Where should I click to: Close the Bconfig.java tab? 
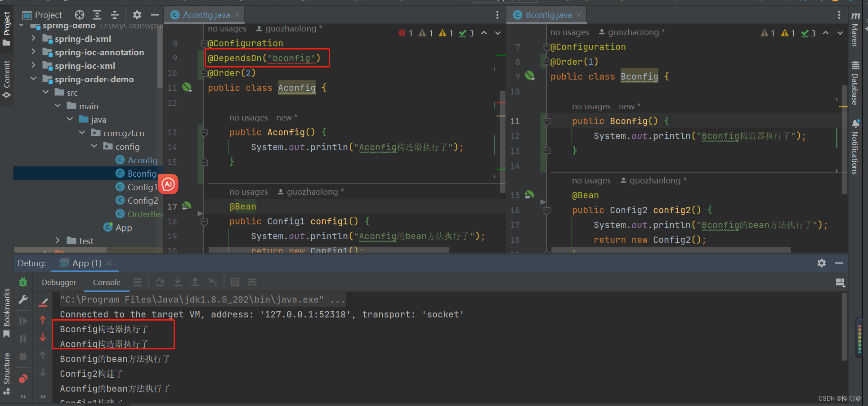pos(579,15)
